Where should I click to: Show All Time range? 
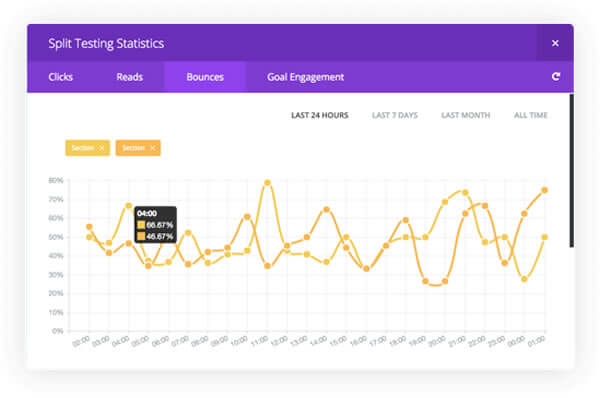click(530, 115)
